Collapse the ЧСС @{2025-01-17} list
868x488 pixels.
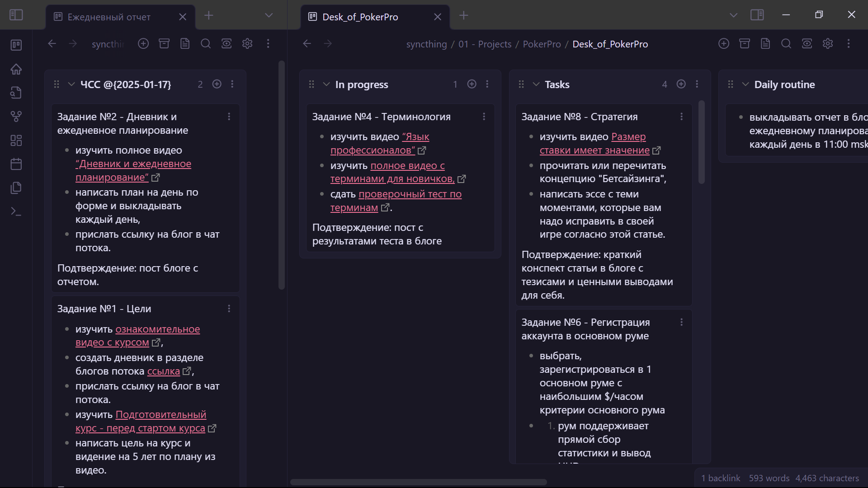[x=71, y=84]
